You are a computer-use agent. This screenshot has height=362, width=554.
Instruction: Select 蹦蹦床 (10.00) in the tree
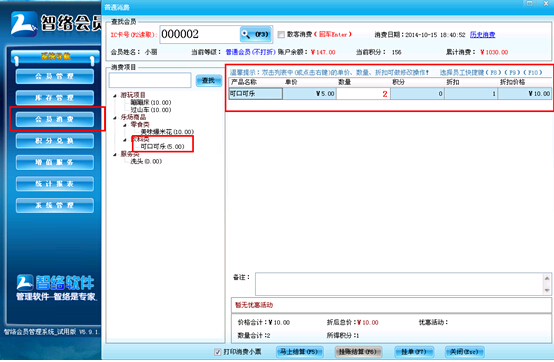click(x=151, y=102)
